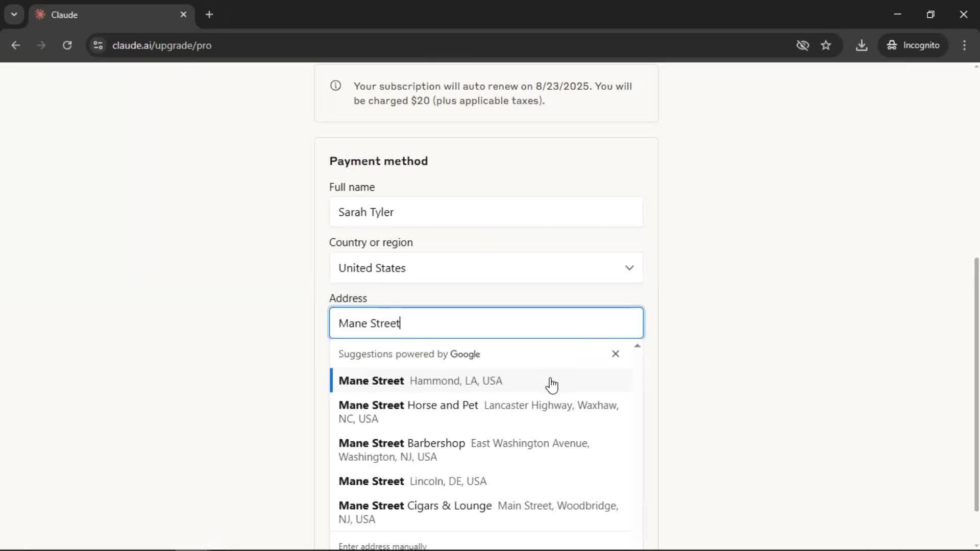Image resolution: width=980 pixels, height=551 pixels.
Task: Open the Chrome three-dot menu
Action: click(964, 45)
